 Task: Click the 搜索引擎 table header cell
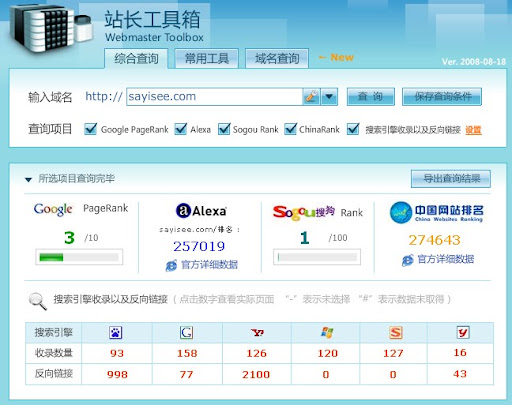[x=54, y=332]
